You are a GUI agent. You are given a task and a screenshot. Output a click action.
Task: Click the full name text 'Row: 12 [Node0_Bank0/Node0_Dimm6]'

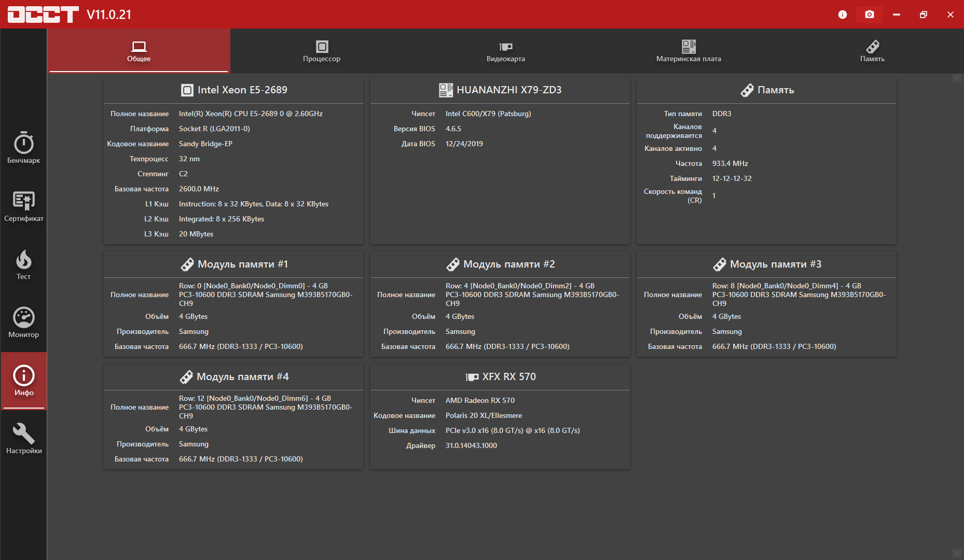(x=243, y=398)
